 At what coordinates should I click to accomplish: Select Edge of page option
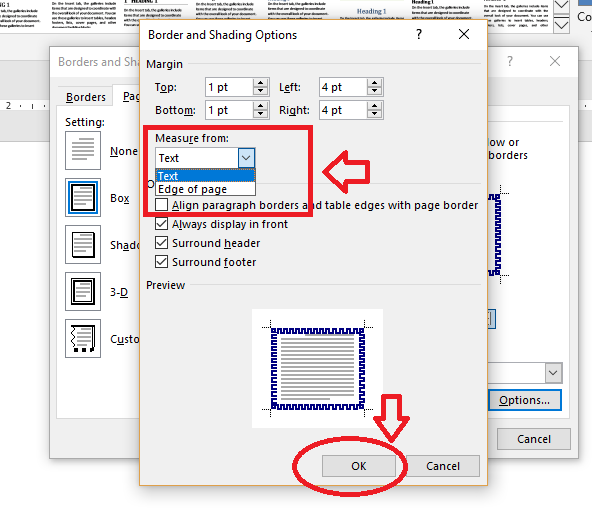click(205, 189)
